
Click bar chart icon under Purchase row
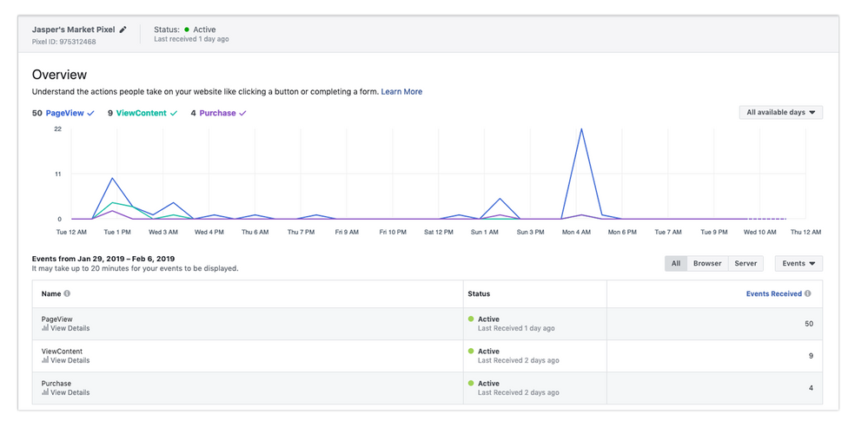tap(45, 392)
